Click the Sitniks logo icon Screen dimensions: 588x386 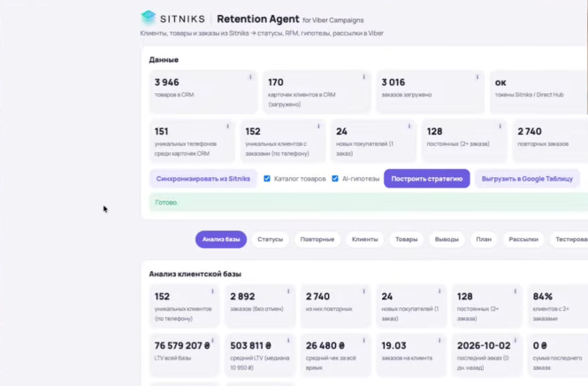(149, 18)
